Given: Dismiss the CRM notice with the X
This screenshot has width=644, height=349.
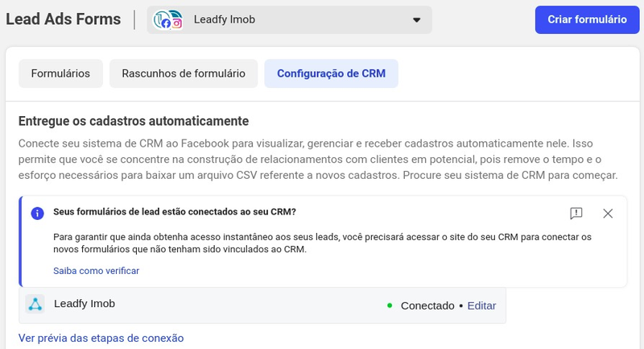Looking at the screenshot, I should coord(608,214).
